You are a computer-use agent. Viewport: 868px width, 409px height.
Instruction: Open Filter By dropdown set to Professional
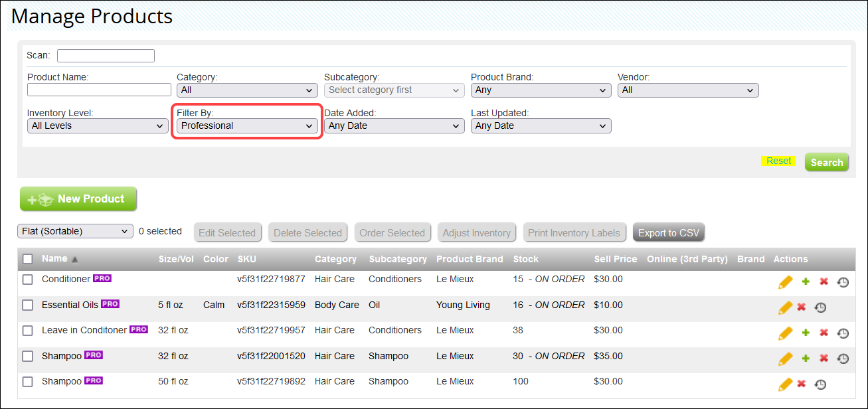247,125
